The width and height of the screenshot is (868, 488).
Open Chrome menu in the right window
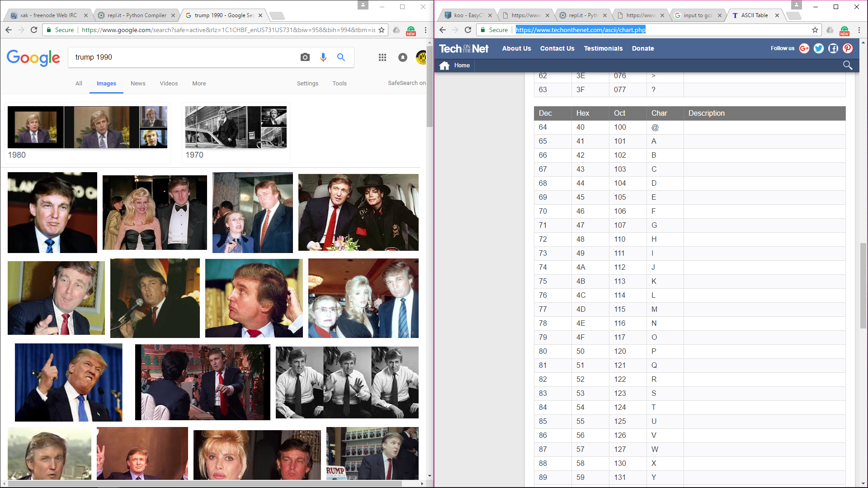click(859, 30)
